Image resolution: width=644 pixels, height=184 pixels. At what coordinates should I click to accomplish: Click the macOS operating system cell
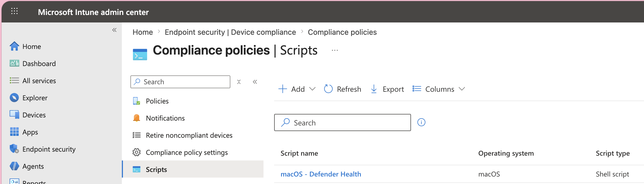tap(489, 174)
